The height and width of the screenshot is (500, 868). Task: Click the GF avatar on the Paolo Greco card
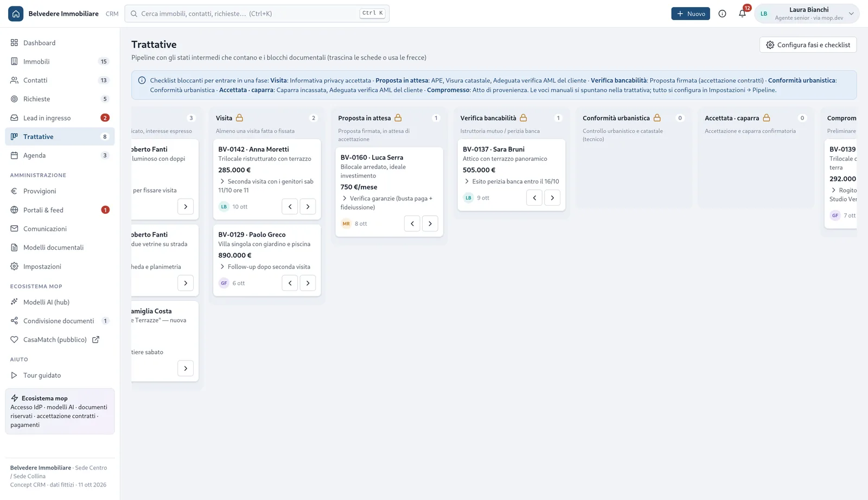224,283
